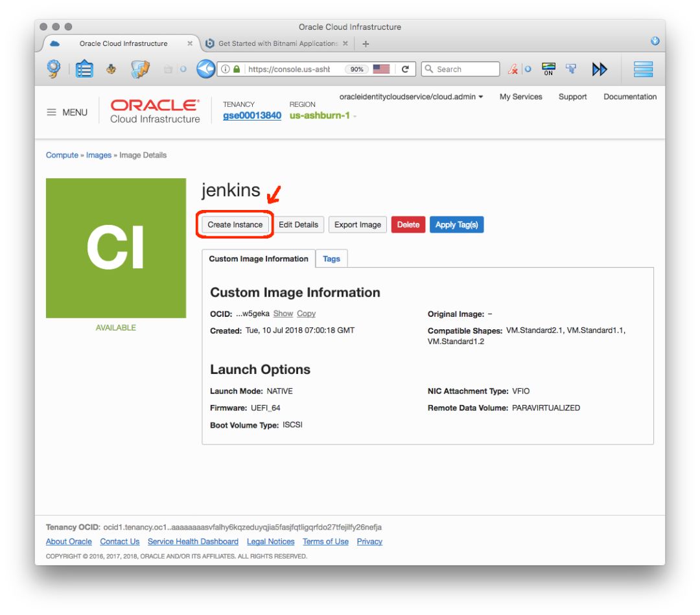Click the 'PARAVIRTUALIZED' value
The image size is (700, 615).
click(x=546, y=408)
